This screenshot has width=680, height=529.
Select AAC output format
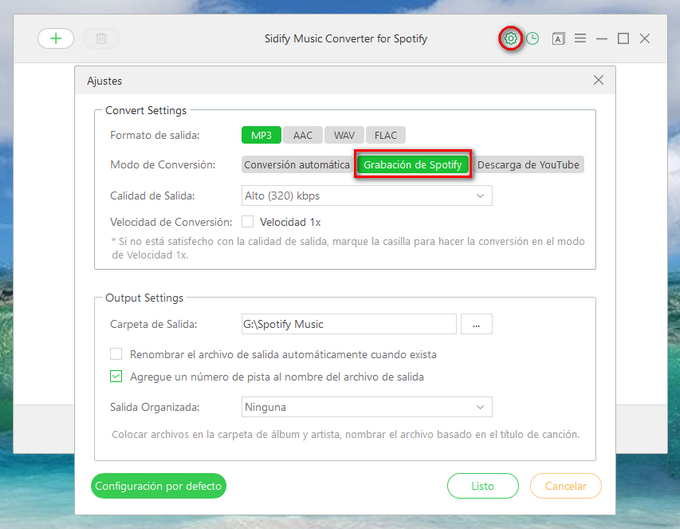[303, 135]
